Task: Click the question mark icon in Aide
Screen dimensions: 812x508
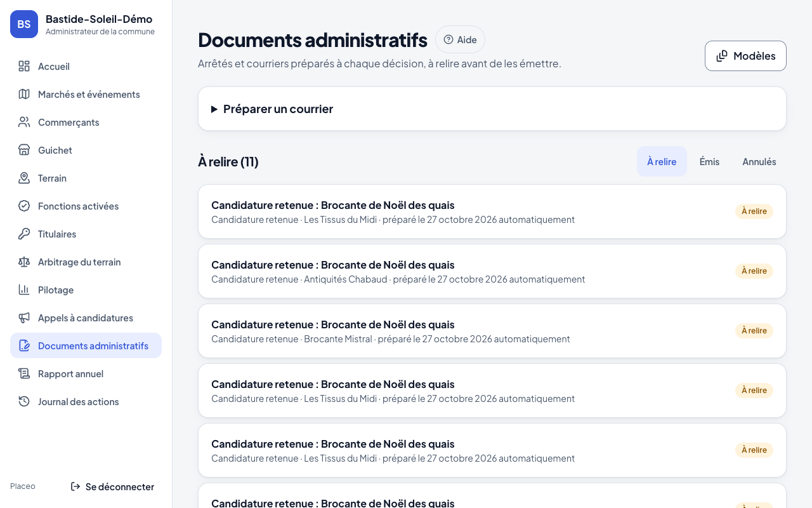Action: (449, 39)
